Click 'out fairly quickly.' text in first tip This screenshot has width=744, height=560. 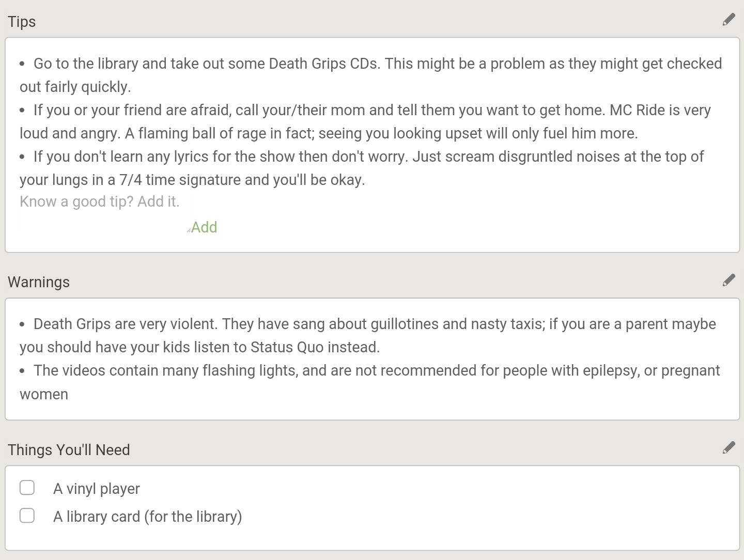point(75,87)
